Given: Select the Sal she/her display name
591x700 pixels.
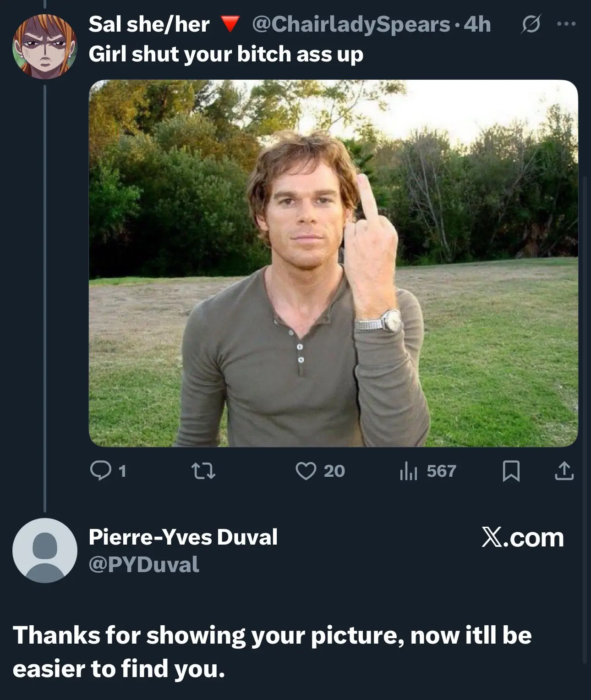Looking at the screenshot, I should (x=149, y=24).
